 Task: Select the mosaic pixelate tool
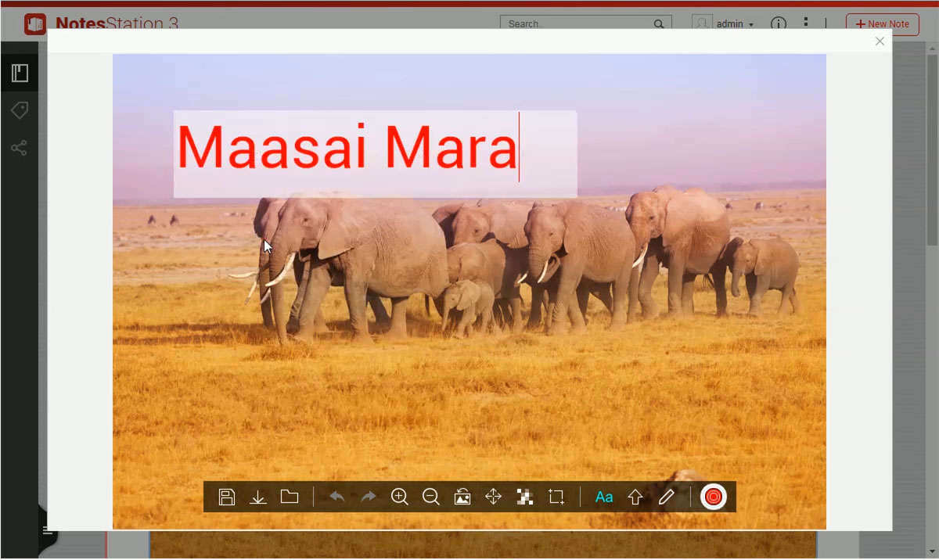[x=524, y=497]
